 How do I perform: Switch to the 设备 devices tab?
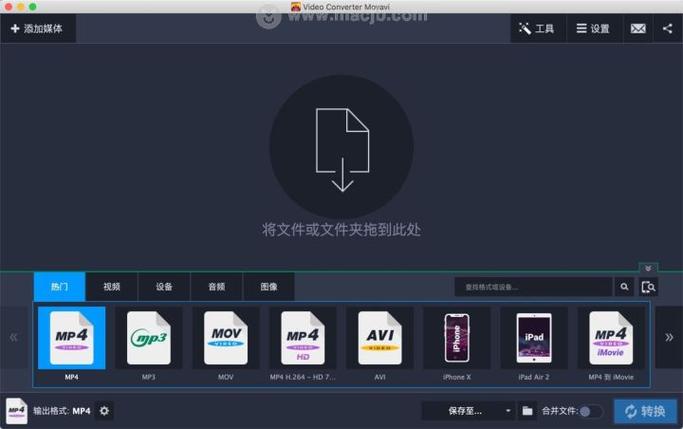tap(164, 287)
